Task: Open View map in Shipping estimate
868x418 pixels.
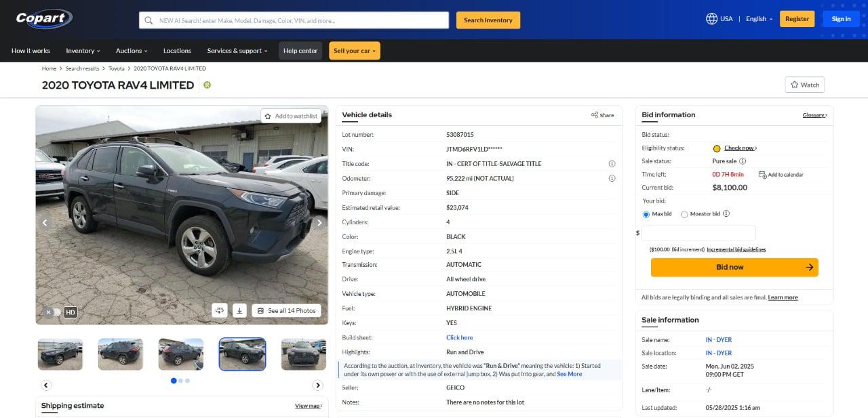Action: [x=309, y=406]
